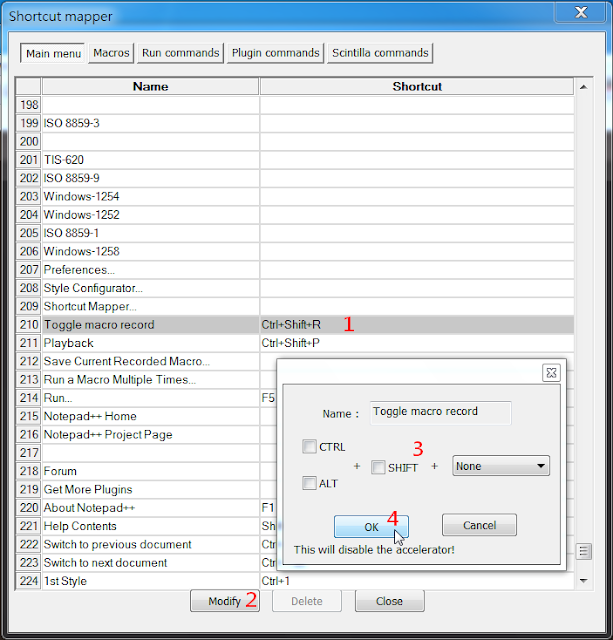
Task: Select the Run... row
Action: point(146,398)
